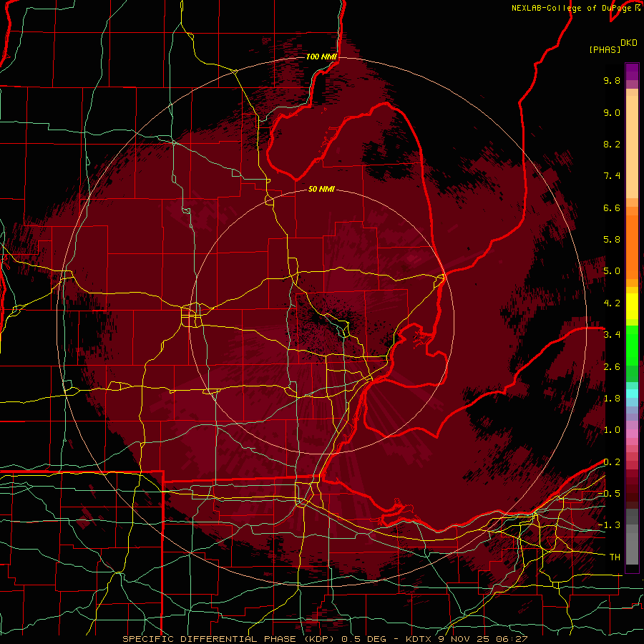
Task: Click the 100 NMI range ring label
Action: (x=321, y=57)
